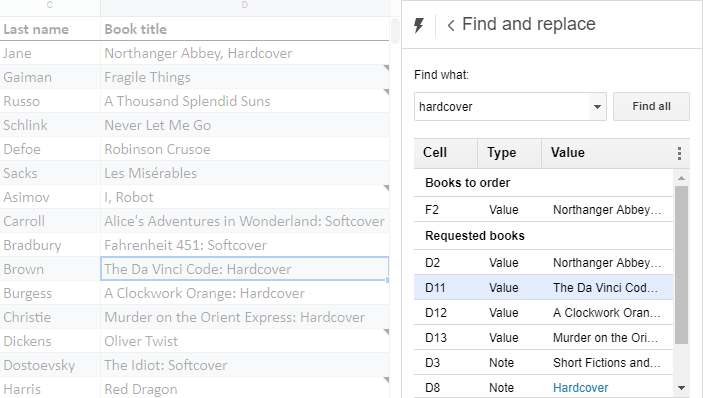Select the Red Dragon cell
The width and height of the screenshot is (703, 398).
coord(245,388)
